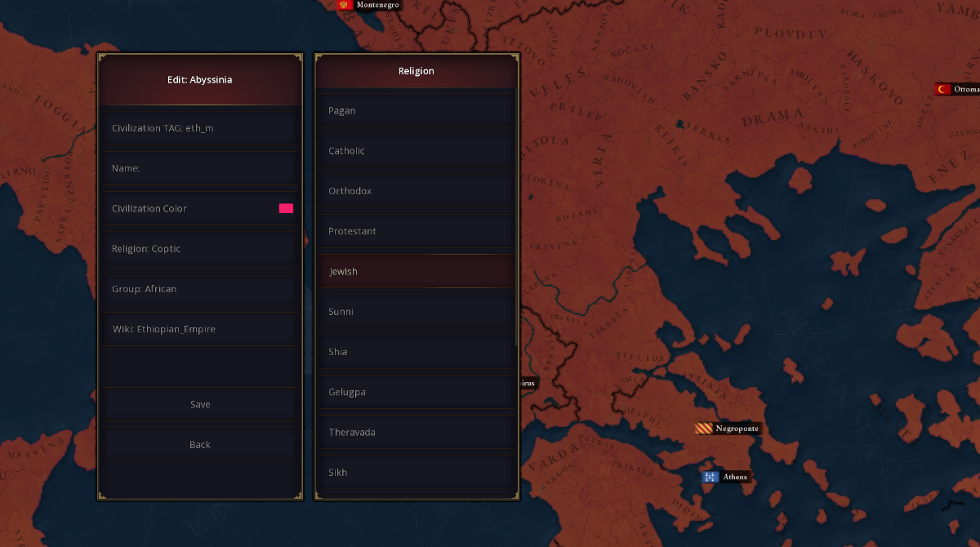Viewport: 980px width, 547px height.
Task: Click the Negroponte striped flag icon
Action: click(x=703, y=428)
